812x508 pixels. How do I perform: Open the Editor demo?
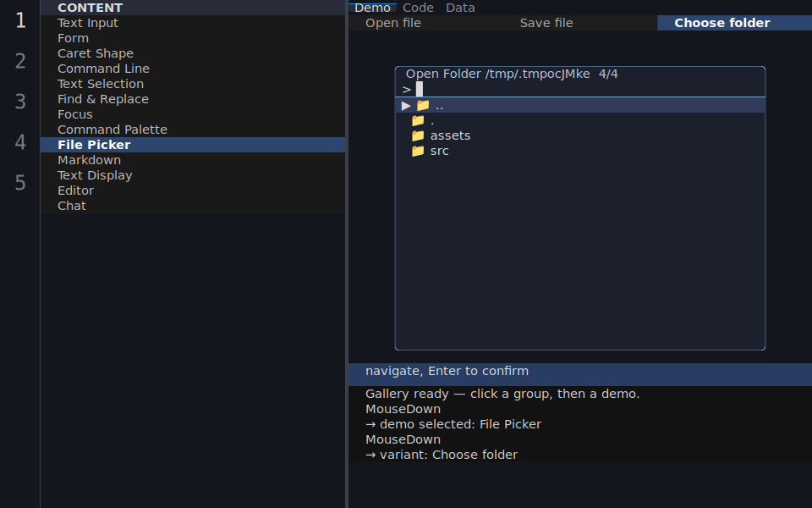coord(193,190)
